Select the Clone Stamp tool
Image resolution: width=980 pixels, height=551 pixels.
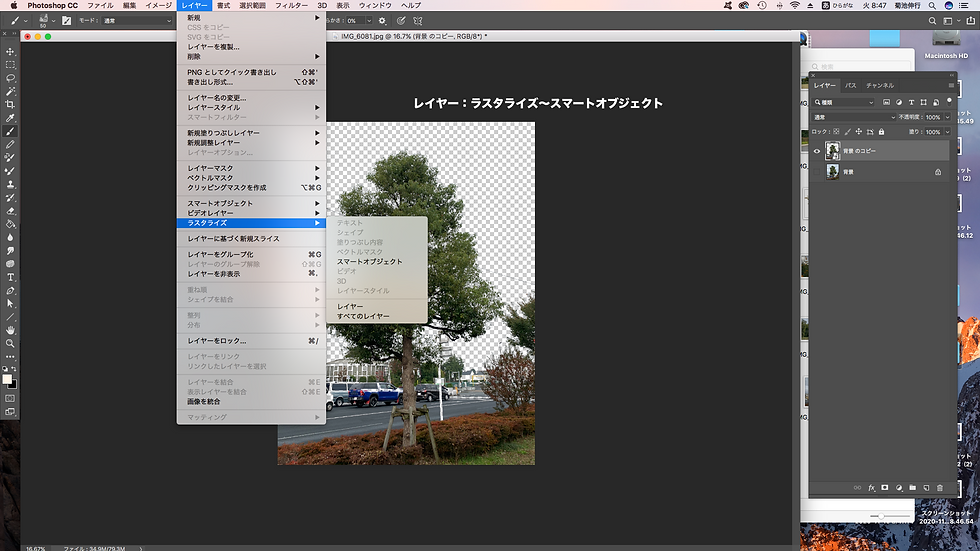[10, 184]
